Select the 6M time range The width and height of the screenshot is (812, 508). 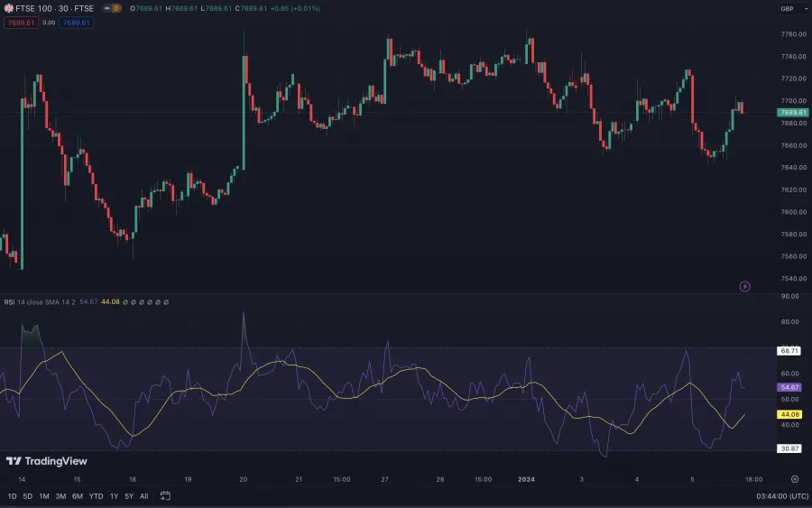point(78,496)
